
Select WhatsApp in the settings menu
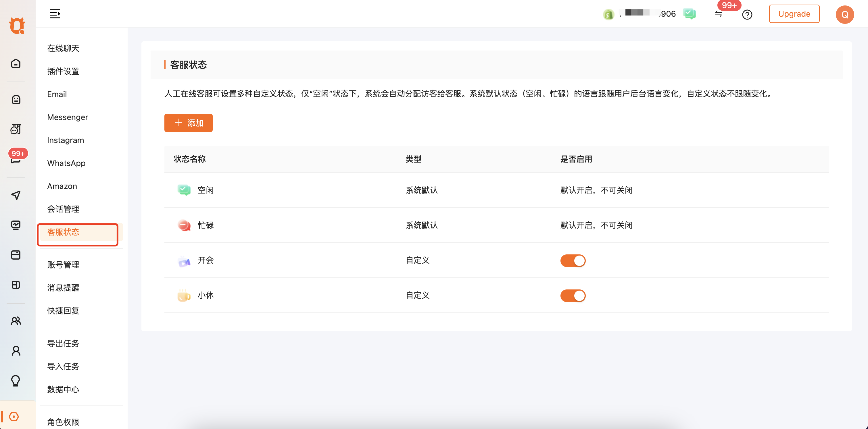coord(66,163)
